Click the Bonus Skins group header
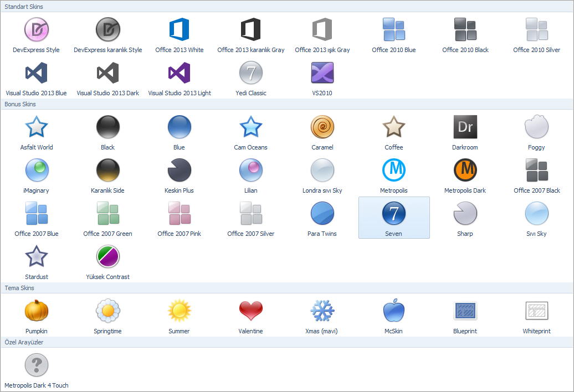The width and height of the screenshot is (574, 392). [287, 104]
